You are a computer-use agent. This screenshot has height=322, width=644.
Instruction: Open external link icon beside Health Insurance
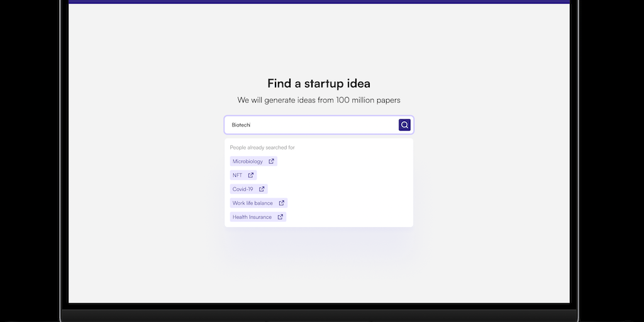point(280,217)
